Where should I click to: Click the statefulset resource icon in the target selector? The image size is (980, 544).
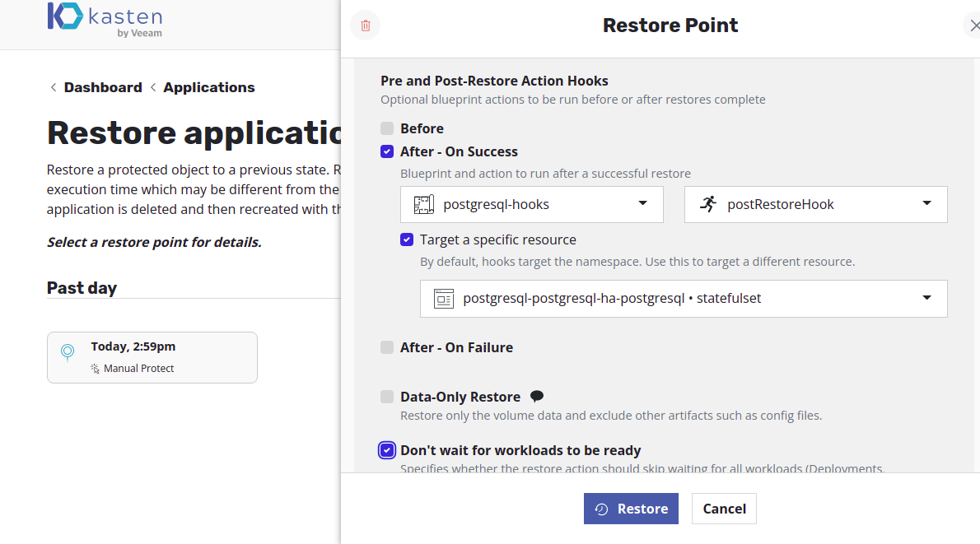[x=443, y=298]
